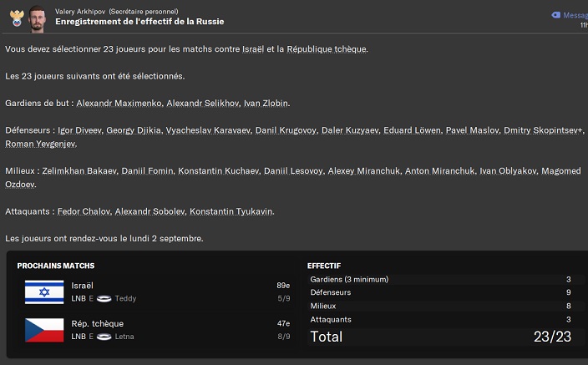Image resolution: width=588 pixels, height=365 pixels.
Task: Click the stadium icon beside Letna
Action: (x=104, y=337)
